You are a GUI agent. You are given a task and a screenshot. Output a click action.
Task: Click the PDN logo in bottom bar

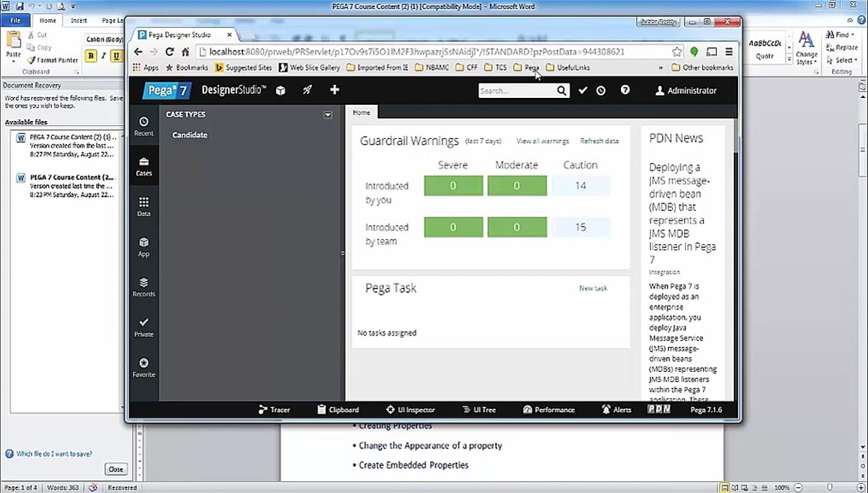659,409
